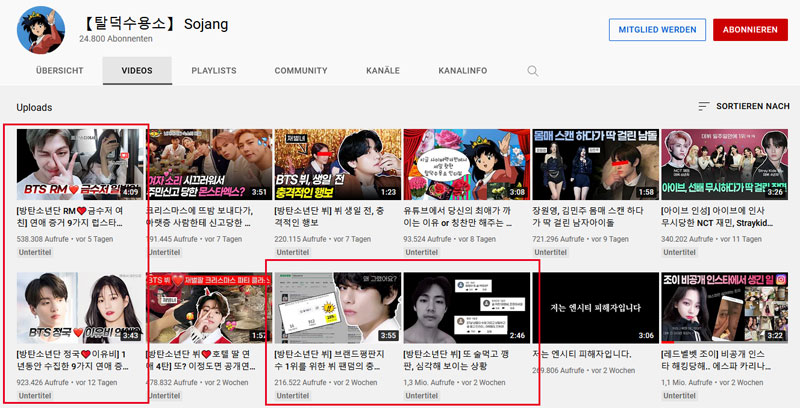Viewport: 800px width, 408px height.
Task: Open the BTS 정국 thumbnail lasting 3:43
Action: 80,308
